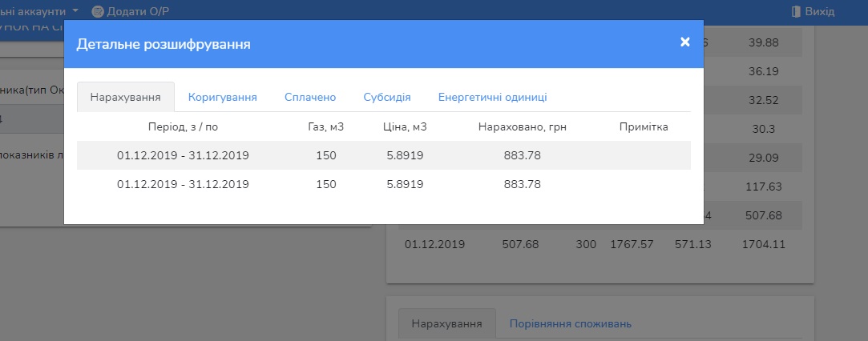Click 883.78 in the second row
868x341 pixels.
pos(522,184)
